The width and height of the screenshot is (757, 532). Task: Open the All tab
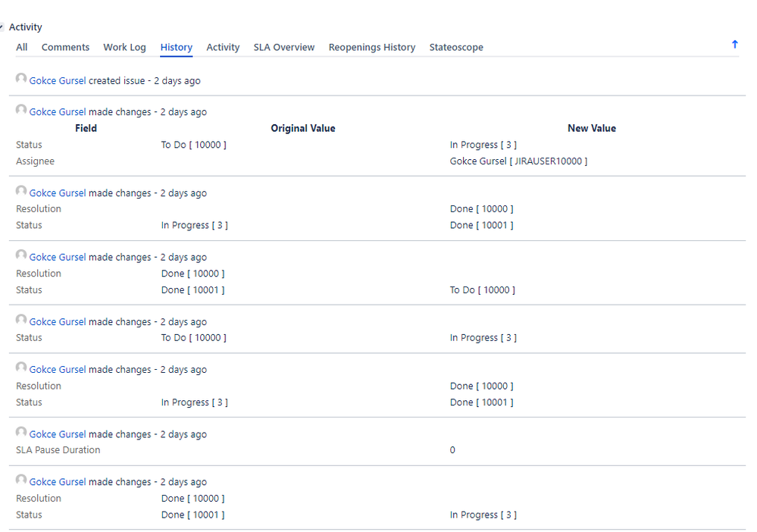click(x=22, y=47)
